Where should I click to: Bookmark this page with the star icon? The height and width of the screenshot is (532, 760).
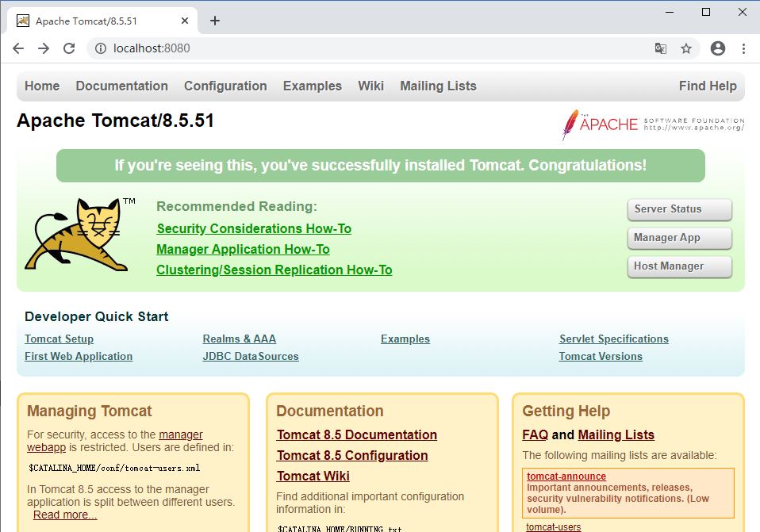pos(686,48)
